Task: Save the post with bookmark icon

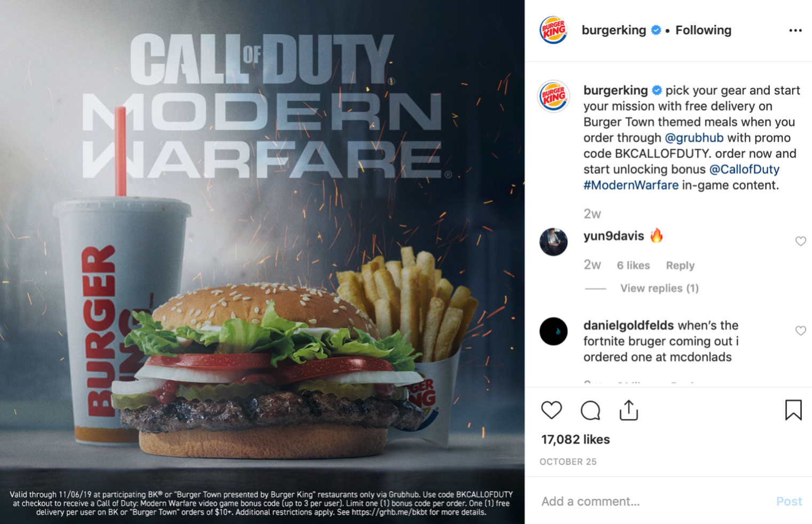Action: pyautogui.click(x=793, y=410)
